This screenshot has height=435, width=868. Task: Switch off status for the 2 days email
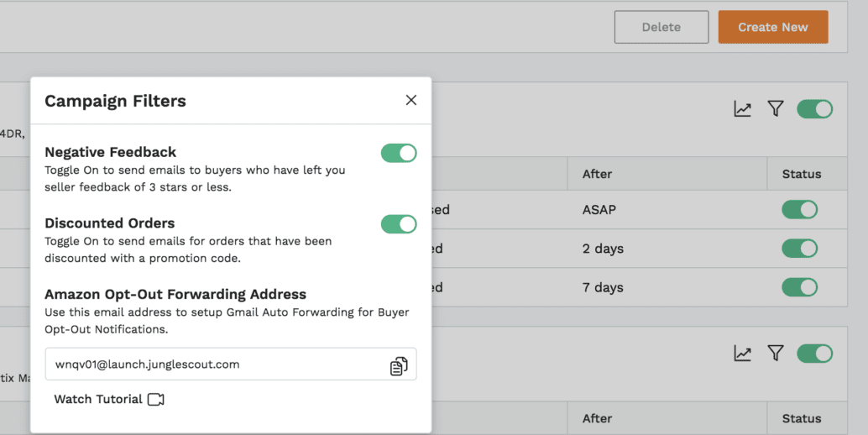click(x=799, y=249)
